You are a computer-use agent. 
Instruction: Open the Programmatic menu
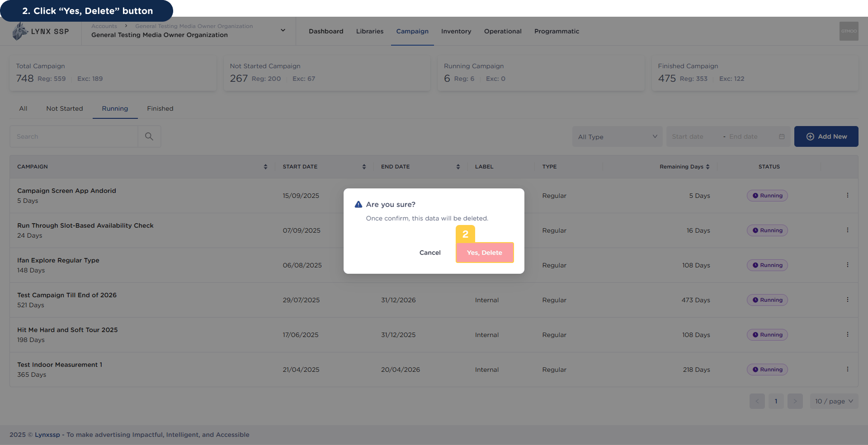tap(557, 31)
